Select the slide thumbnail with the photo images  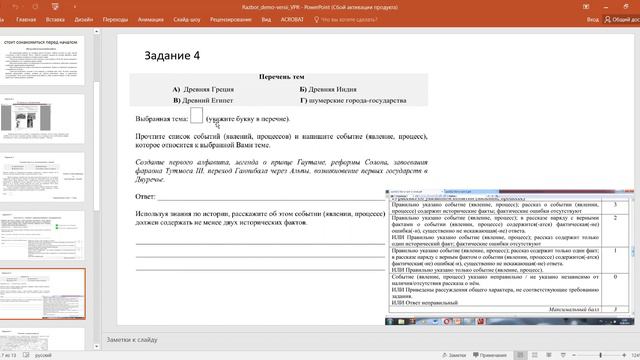pos(42,119)
